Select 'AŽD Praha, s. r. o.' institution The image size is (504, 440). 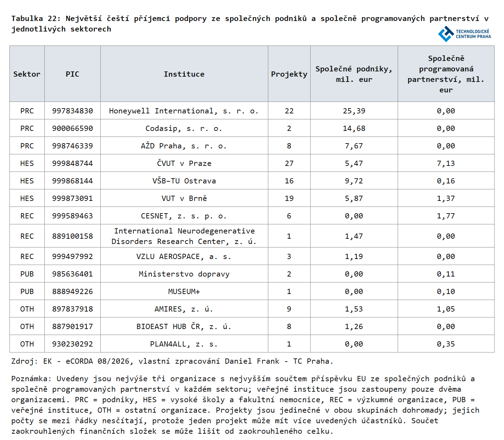(x=184, y=146)
